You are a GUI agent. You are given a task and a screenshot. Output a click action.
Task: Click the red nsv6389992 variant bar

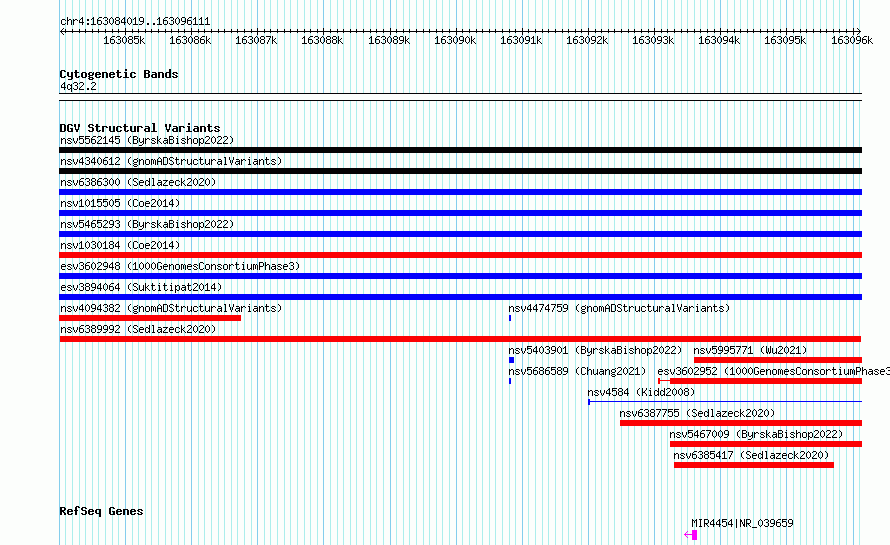pos(460,339)
